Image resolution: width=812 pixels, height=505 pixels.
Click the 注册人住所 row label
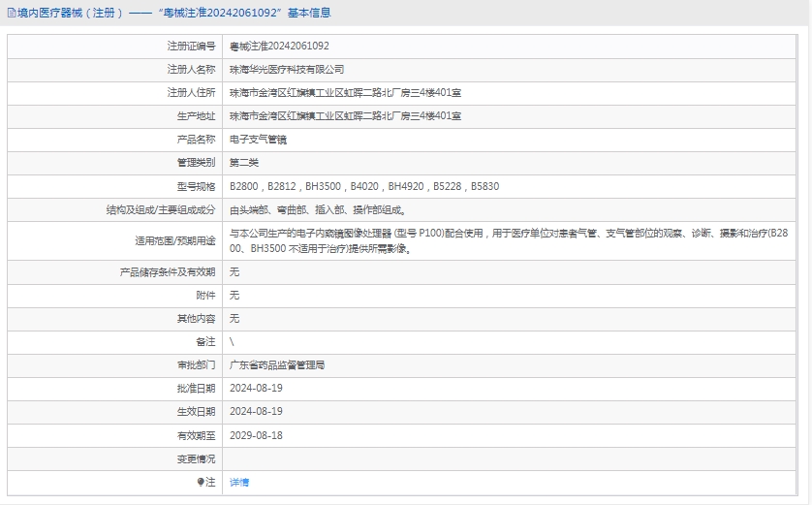pos(191,93)
